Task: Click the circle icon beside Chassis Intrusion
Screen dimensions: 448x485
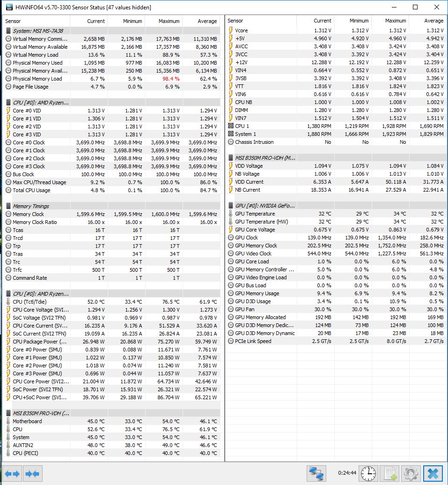Action: [x=230, y=142]
